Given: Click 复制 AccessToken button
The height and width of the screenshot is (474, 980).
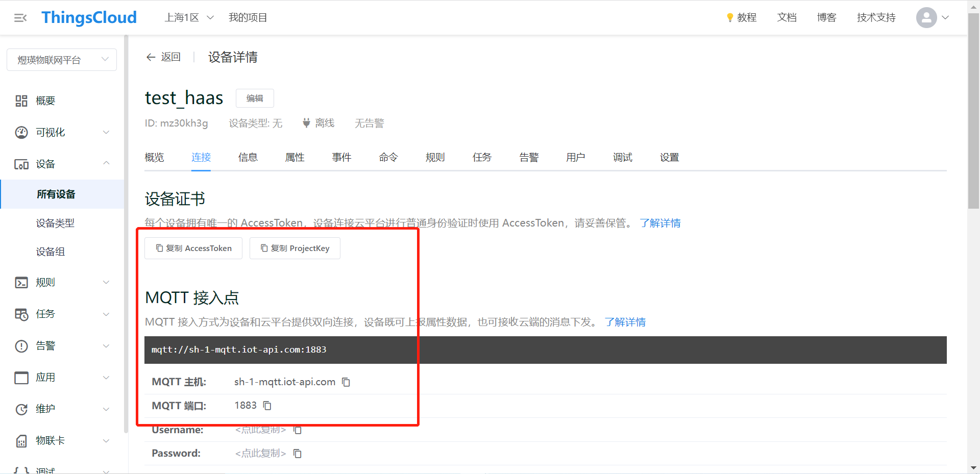Looking at the screenshot, I should pos(193,248).
